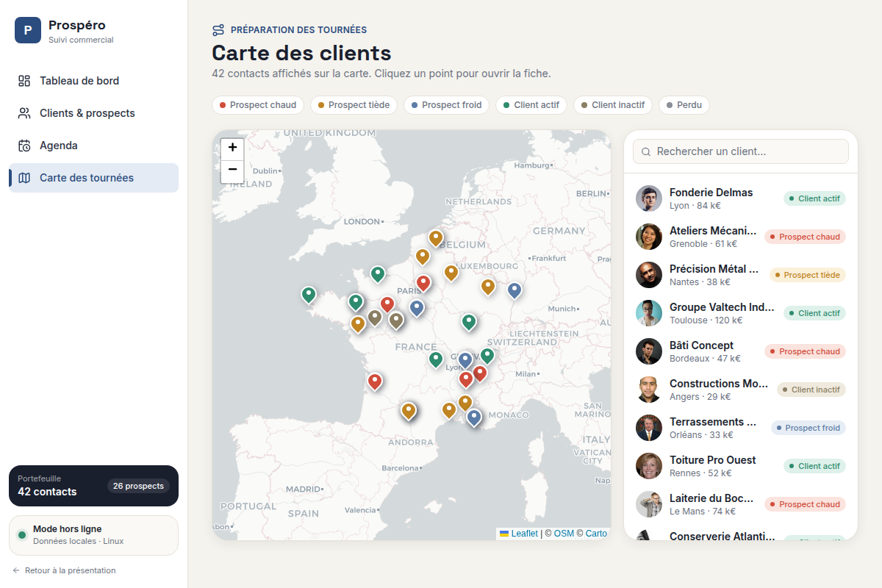Click Terrassements … Prospect froid badge
882x588 pixels.
(808, 428)
